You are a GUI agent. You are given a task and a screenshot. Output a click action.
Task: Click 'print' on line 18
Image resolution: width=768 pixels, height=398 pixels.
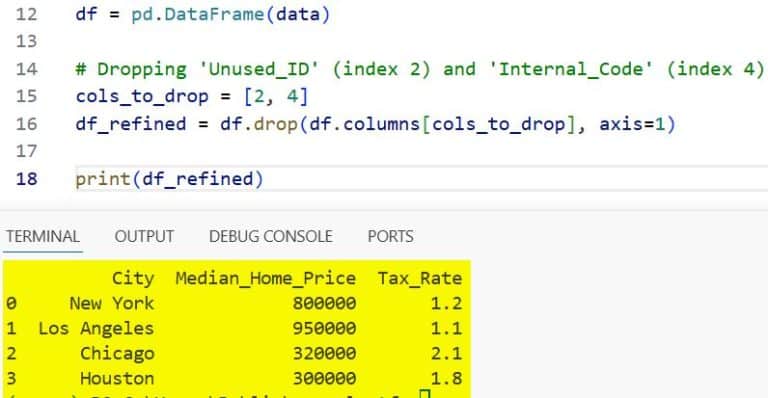pos(103,179)
